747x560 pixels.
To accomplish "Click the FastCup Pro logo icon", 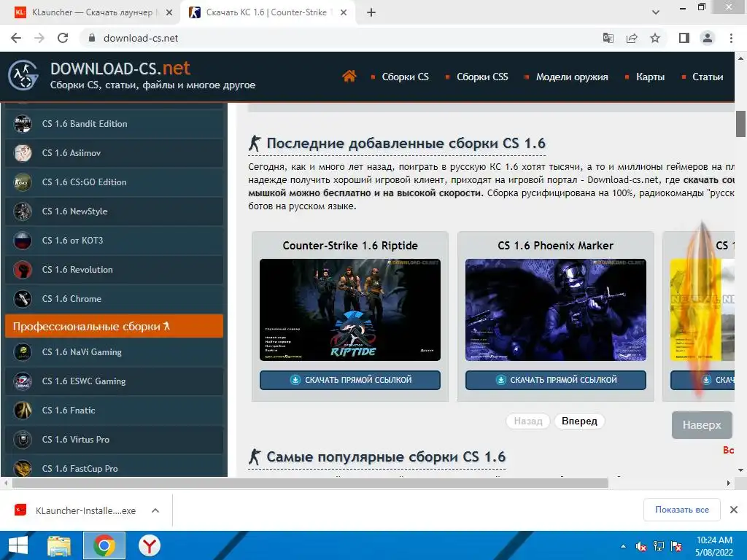I will click(23, 468).
